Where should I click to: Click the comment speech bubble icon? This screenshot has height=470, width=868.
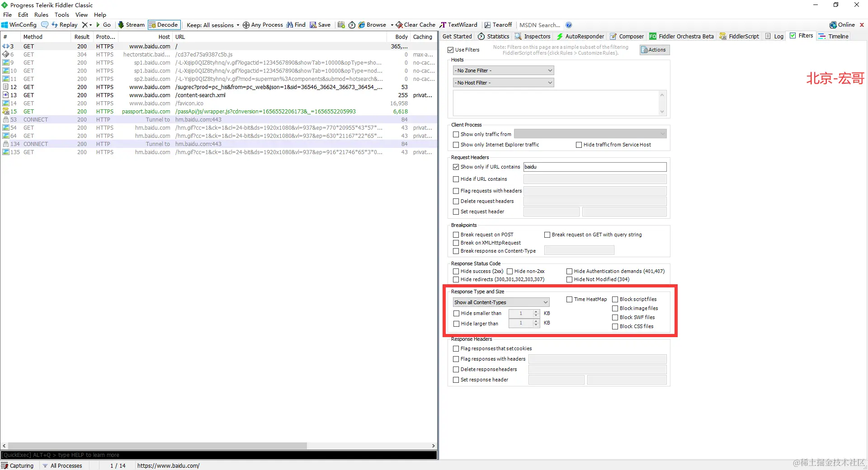point(45,25)
